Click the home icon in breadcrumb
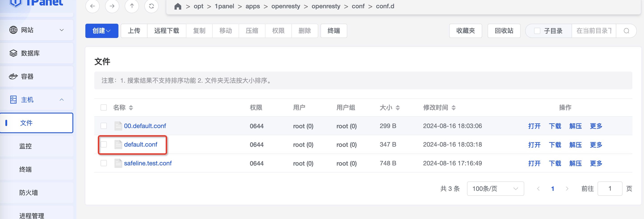Screen dimensions: 644x219 click(x=178, y=6)
